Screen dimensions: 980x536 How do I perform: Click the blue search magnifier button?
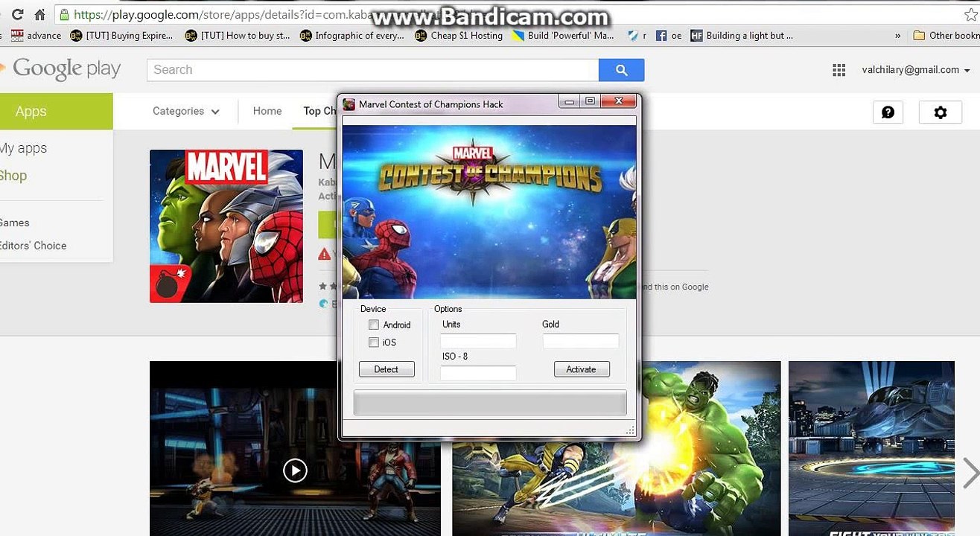[622, 70]
